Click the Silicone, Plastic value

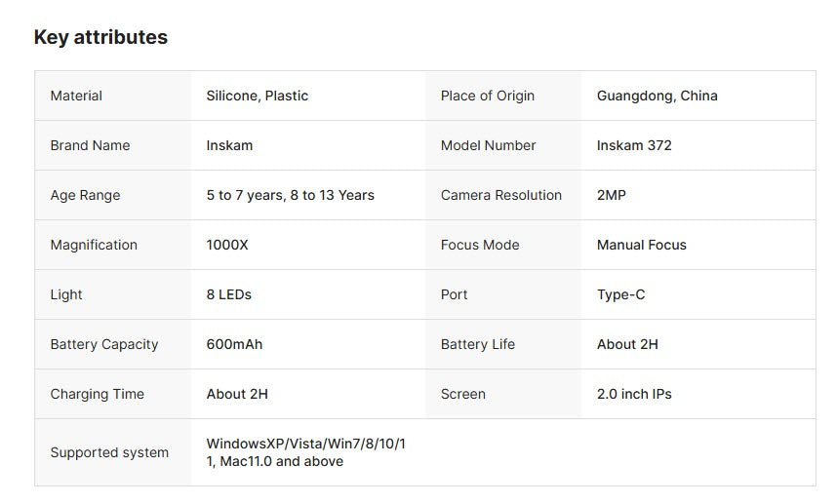(258, 96)
